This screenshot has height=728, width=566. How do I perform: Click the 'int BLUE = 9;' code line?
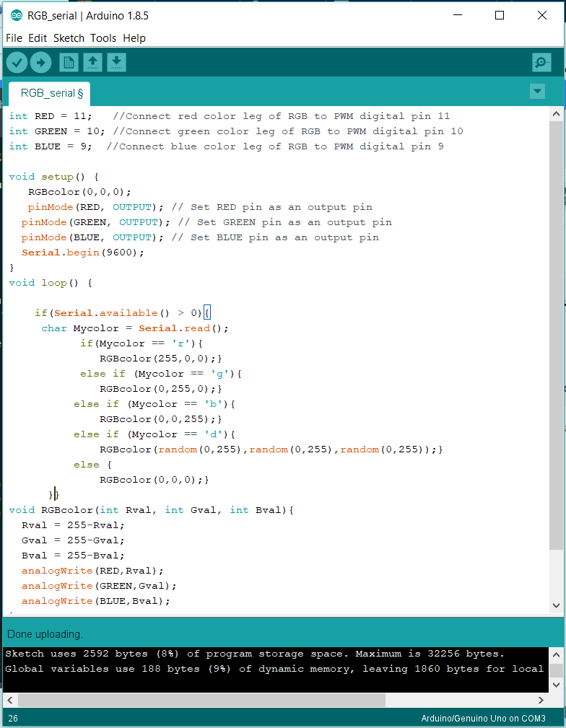(x=226, y=146)
